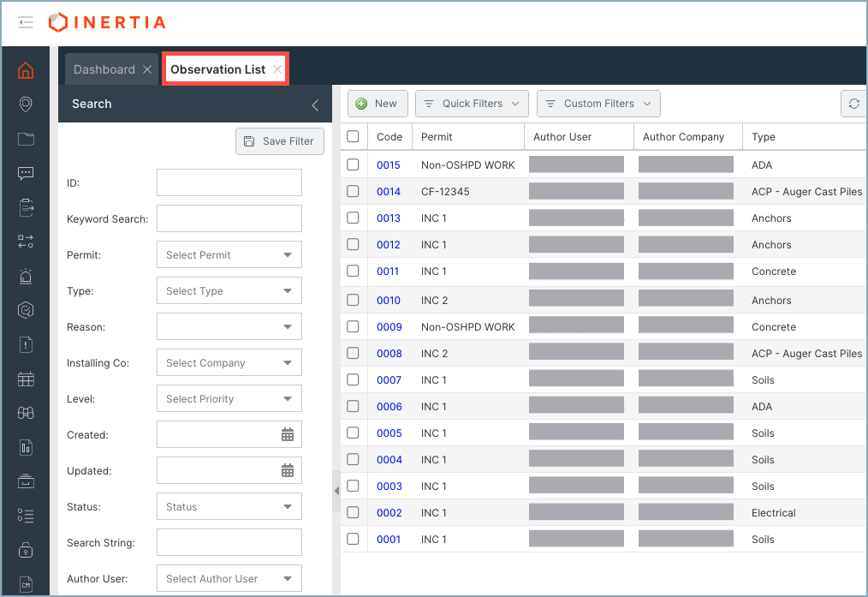Open the CM document icon in sidebar
Viewport: 868px width, 597px height.
click(x=26, y=584)
